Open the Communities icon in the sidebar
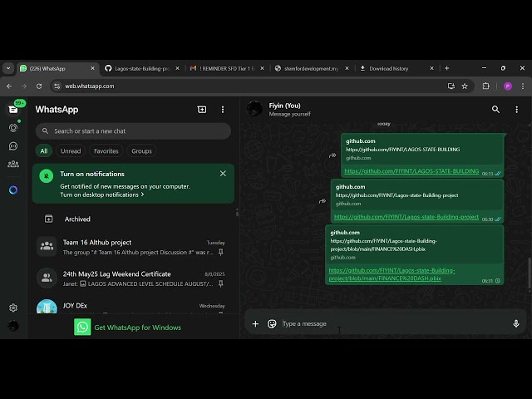The height and width of the screenshot is (399, 532). click(x=13, y=165)
